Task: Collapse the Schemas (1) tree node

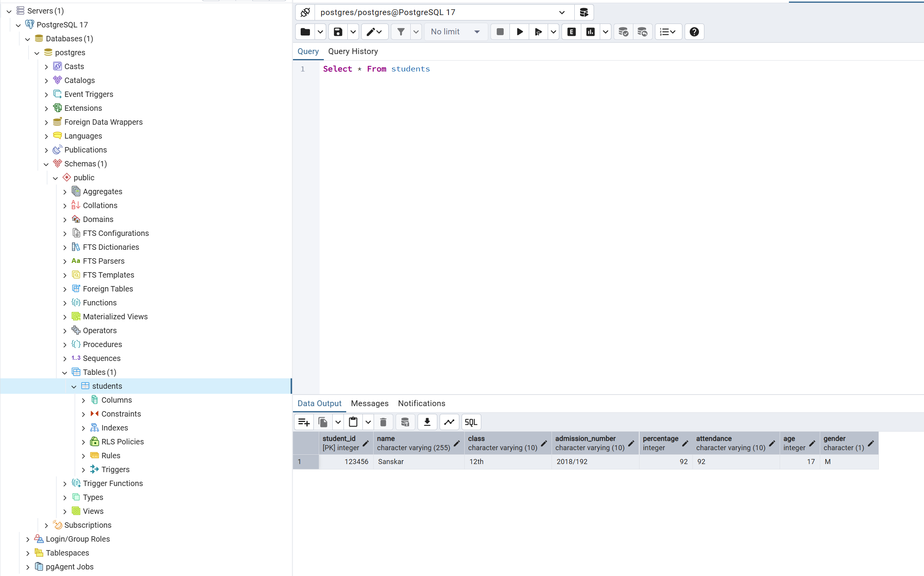Action: pyautogui.click(x=46, y=164)
